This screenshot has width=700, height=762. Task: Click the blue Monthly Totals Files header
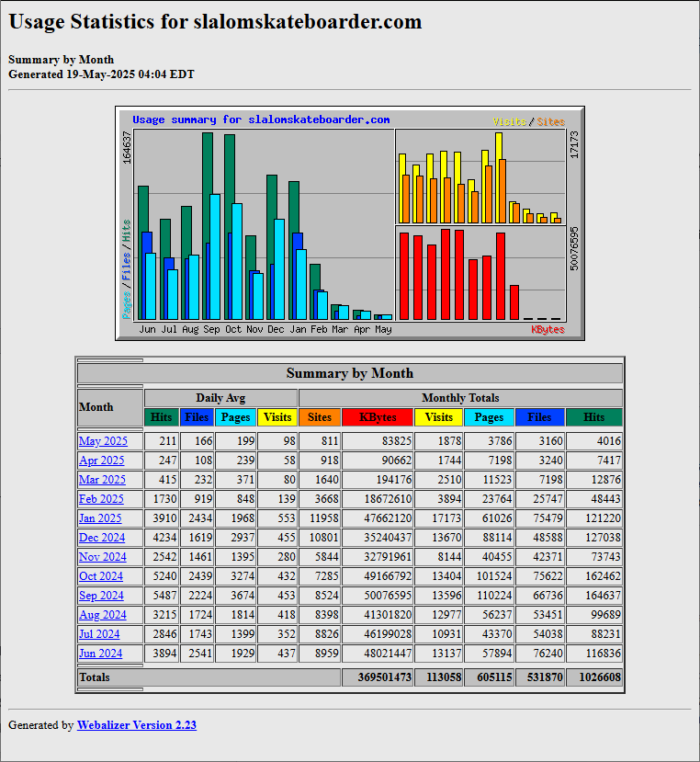(x=539, y=417)
